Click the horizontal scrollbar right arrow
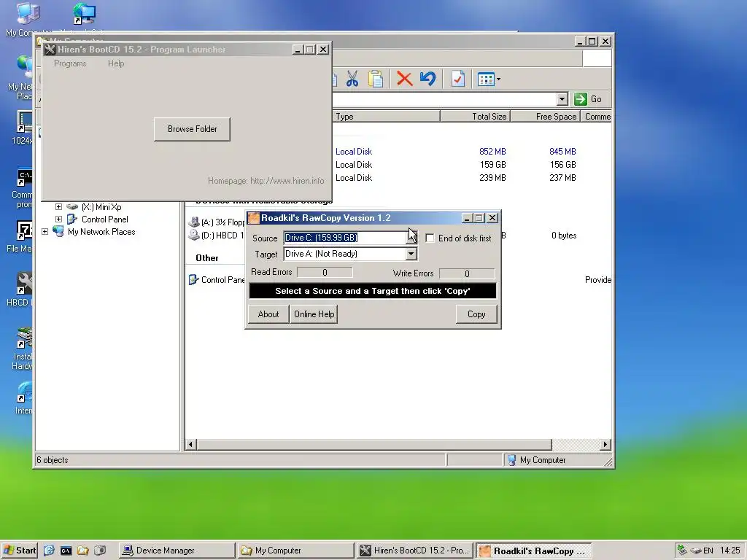The image size is (747, 560). (x=605, y=444)
